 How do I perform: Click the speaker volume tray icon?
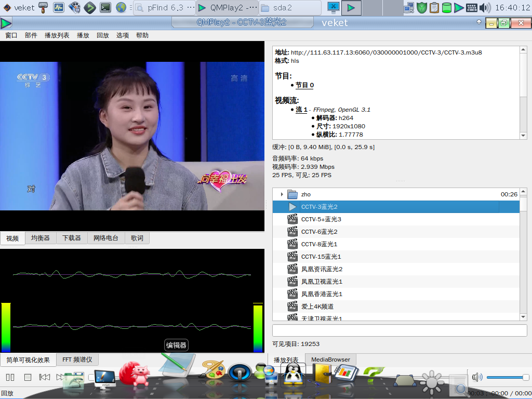pos(485,7)
